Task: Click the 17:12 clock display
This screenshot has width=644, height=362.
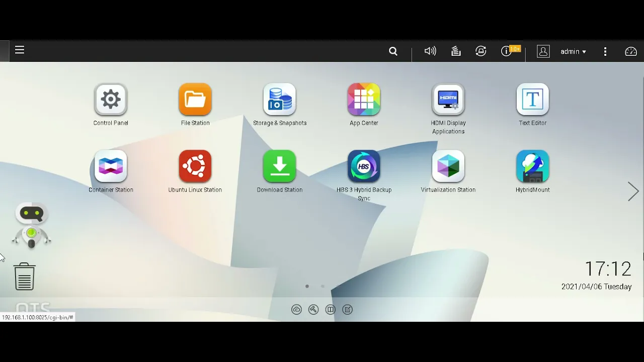Action: [x=608, y=269]
